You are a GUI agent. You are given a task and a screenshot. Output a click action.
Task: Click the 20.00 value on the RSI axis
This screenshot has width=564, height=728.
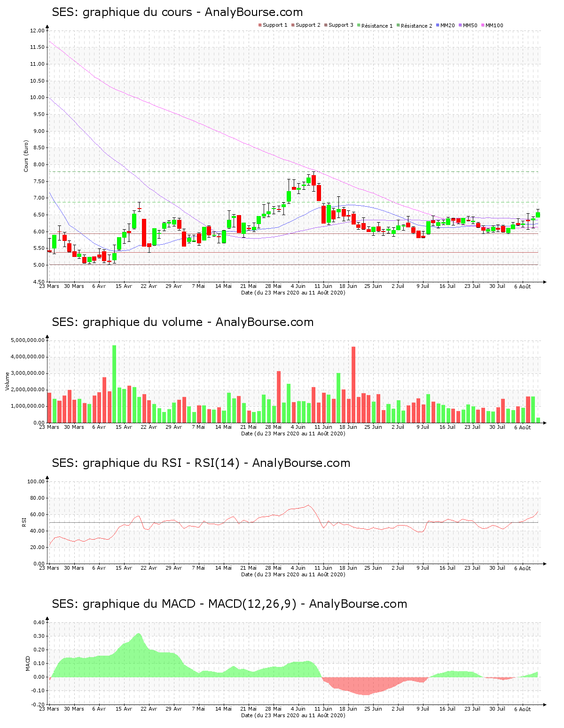coord(37,547)
